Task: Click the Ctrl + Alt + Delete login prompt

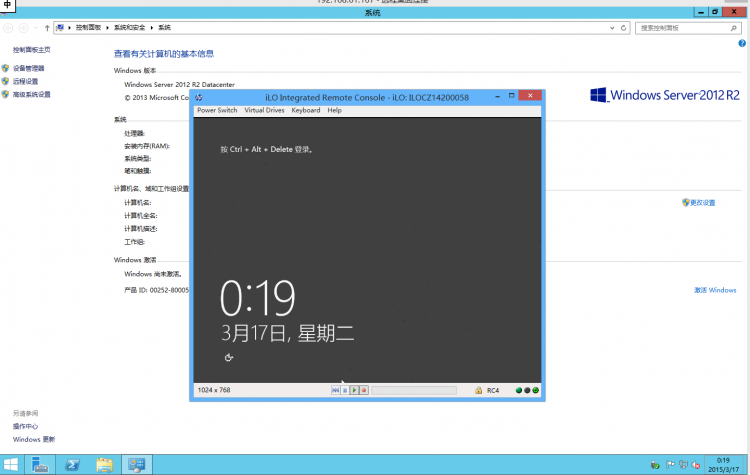Action: (266, 149)
